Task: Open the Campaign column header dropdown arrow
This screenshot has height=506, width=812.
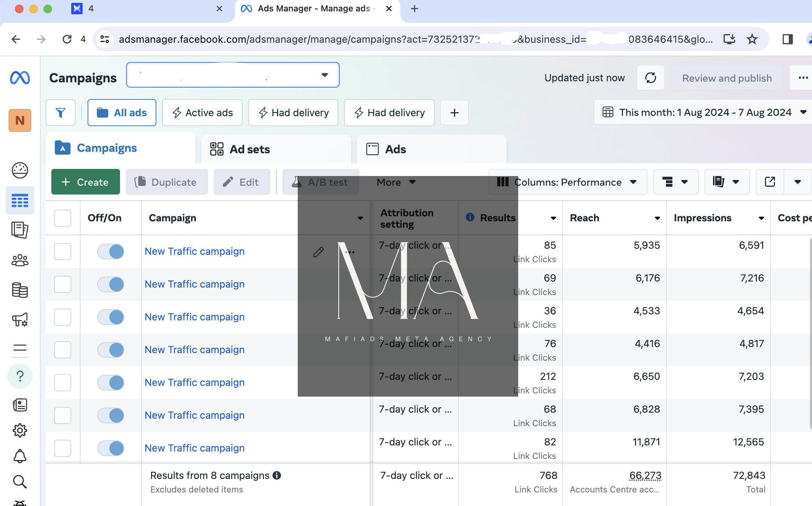Action: 360,218
